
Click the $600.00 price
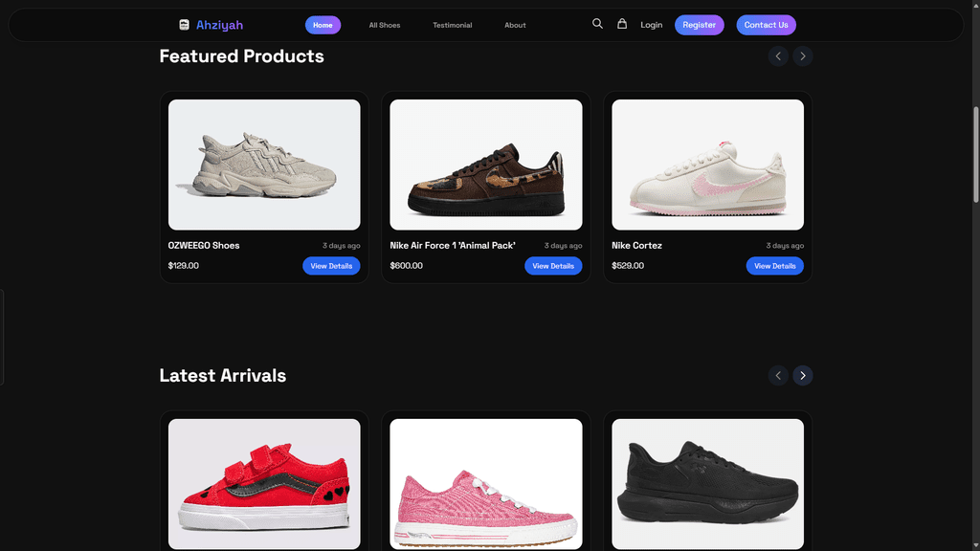406,266
